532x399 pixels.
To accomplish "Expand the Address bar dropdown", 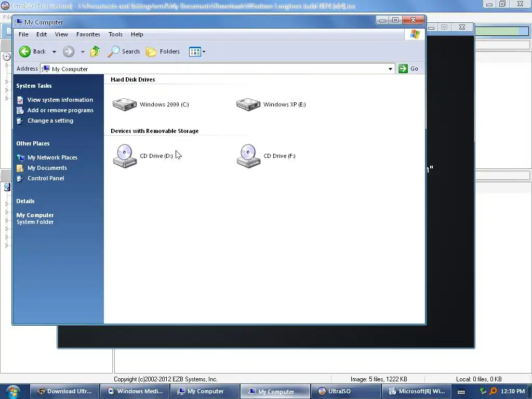I will (390, 69).
